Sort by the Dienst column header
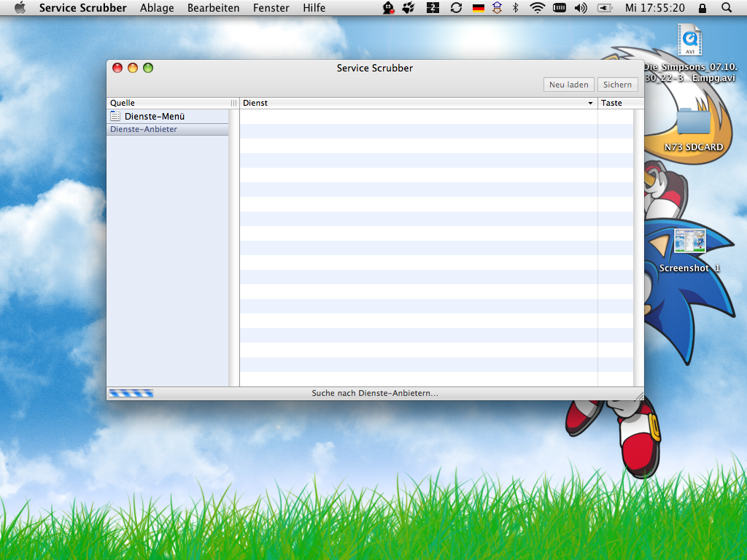Screen dimensions: 747x560 click(x=419, y=103)
